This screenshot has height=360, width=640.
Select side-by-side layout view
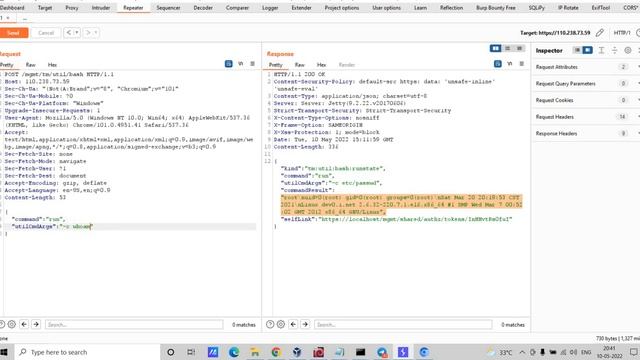coord(496,49)
